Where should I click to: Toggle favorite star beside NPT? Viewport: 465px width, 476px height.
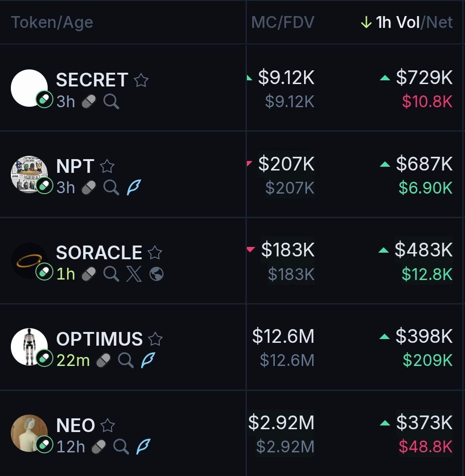click(107, 166)
